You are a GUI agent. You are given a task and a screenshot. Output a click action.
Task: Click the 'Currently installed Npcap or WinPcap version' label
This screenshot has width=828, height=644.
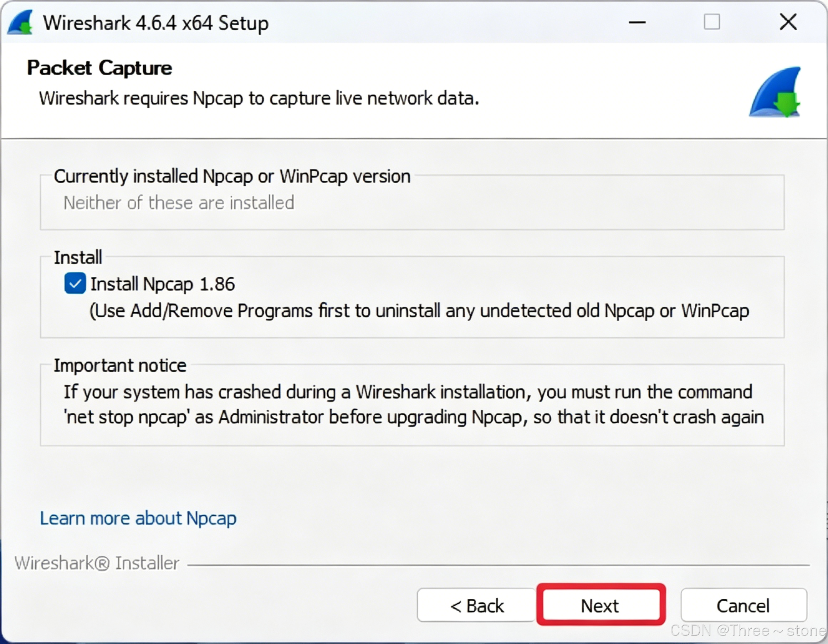pos(232,176)
